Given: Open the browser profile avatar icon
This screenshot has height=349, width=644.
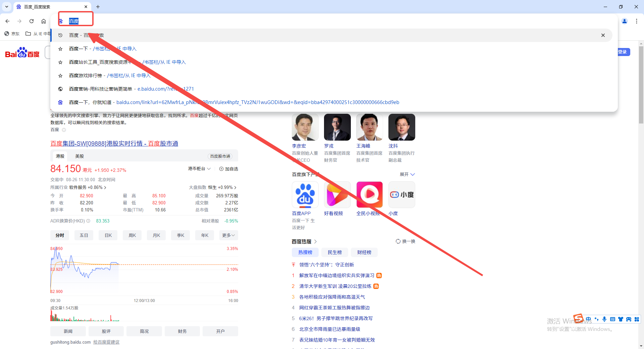Looking at the screenshot, I should coord(625,21).
